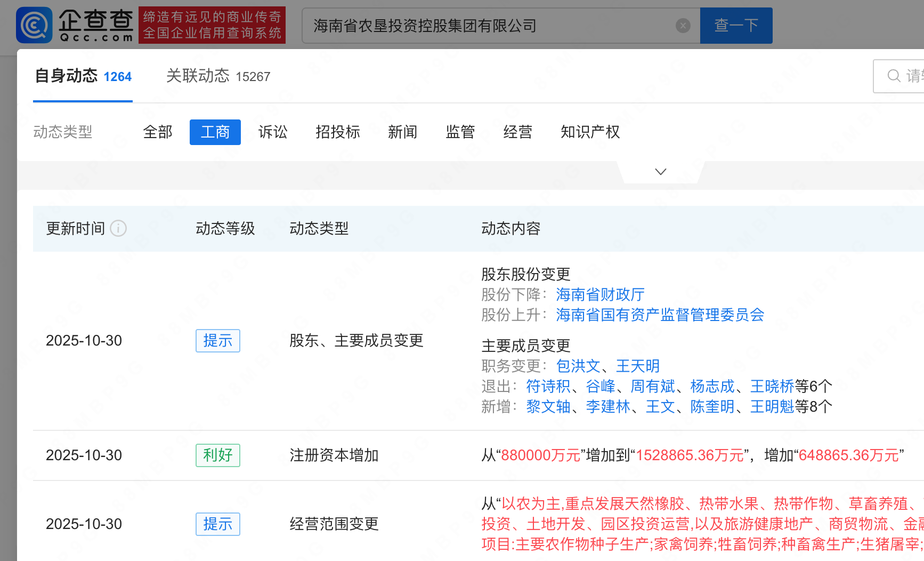Select the 知识产权 filter option
Viewport: 924px width, 561px height.
point(590,132)
